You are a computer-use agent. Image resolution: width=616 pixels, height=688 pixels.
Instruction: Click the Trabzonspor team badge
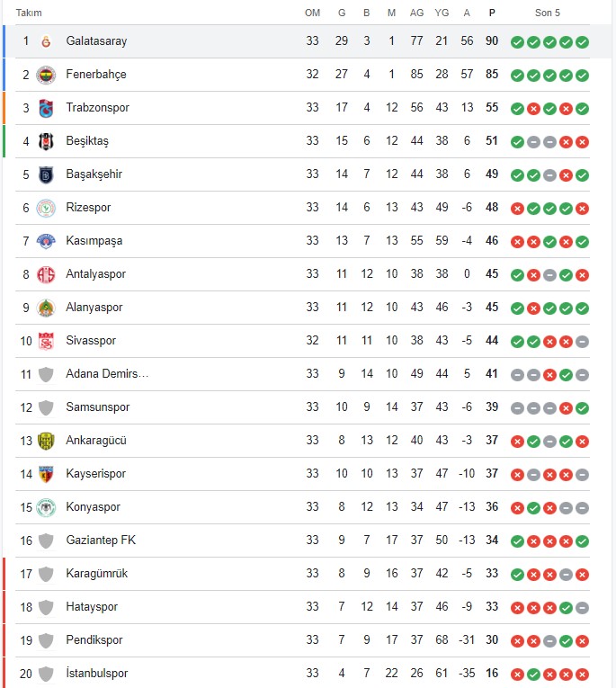tap(46, 108)
